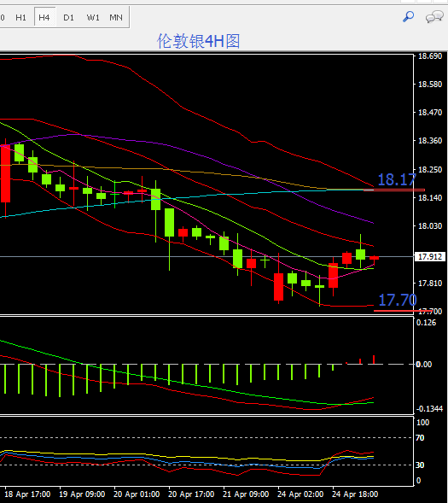Click the 30 RSI level label
This screenshot has width=448, height=503.
(x=420, y=465)
